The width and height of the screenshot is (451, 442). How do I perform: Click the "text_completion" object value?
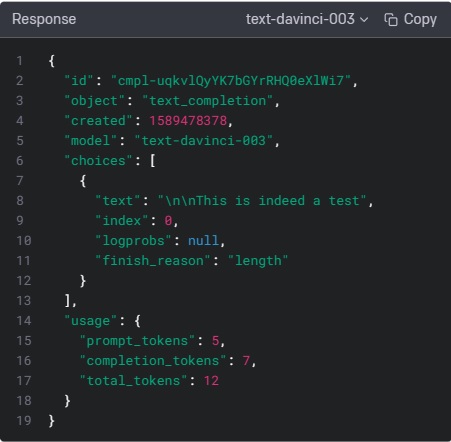pyautogui.click(x=207, y=101)
